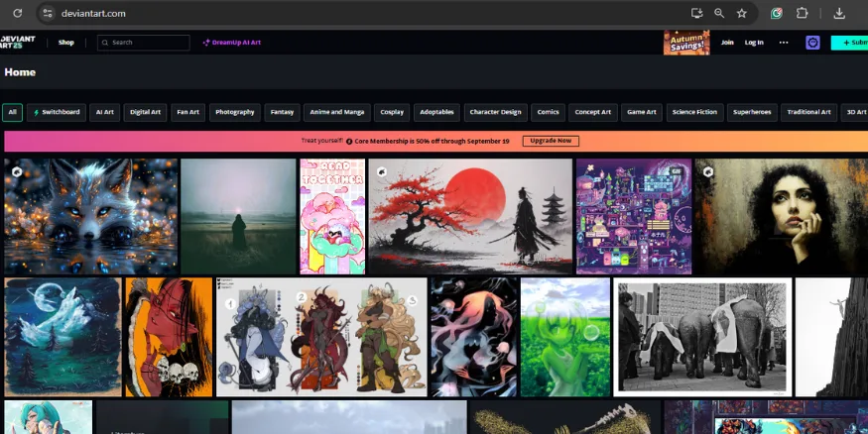Screen dimensions: 868x434
Task: Click the Core icon in promo banner
Action: click(349, 142)
